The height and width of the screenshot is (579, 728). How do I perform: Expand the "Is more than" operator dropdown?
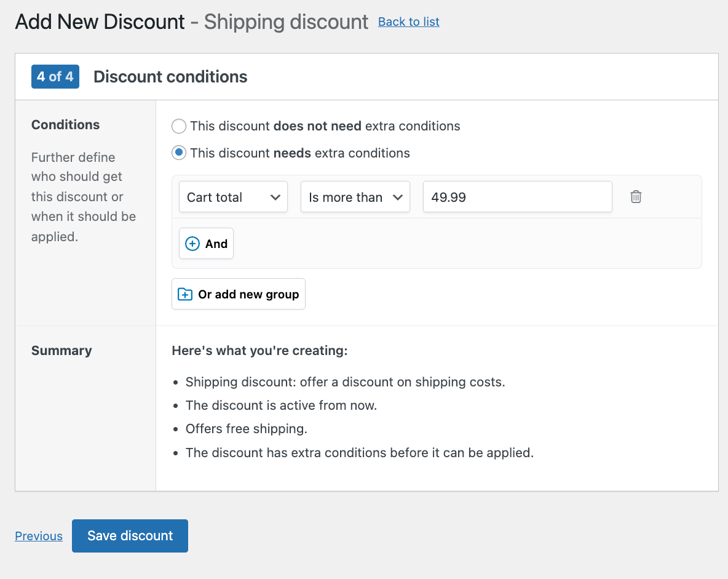tap(355, 197)
